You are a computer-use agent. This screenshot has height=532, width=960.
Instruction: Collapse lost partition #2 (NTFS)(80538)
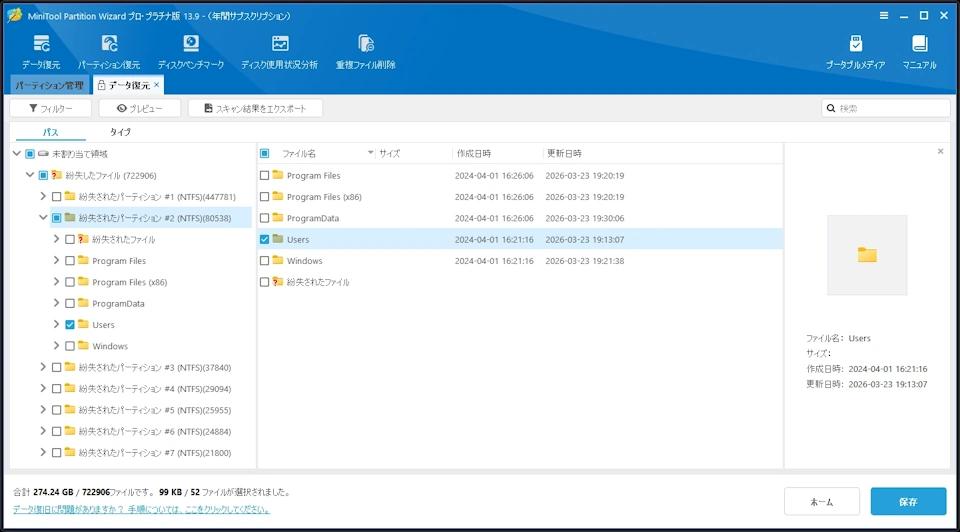[x=43, y=217]
